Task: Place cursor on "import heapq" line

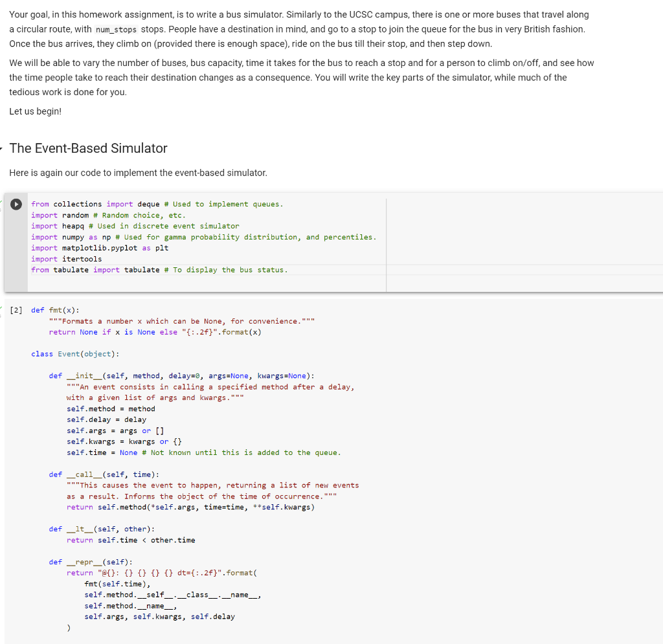Action: pyautogui.click(x=135, y=226)
